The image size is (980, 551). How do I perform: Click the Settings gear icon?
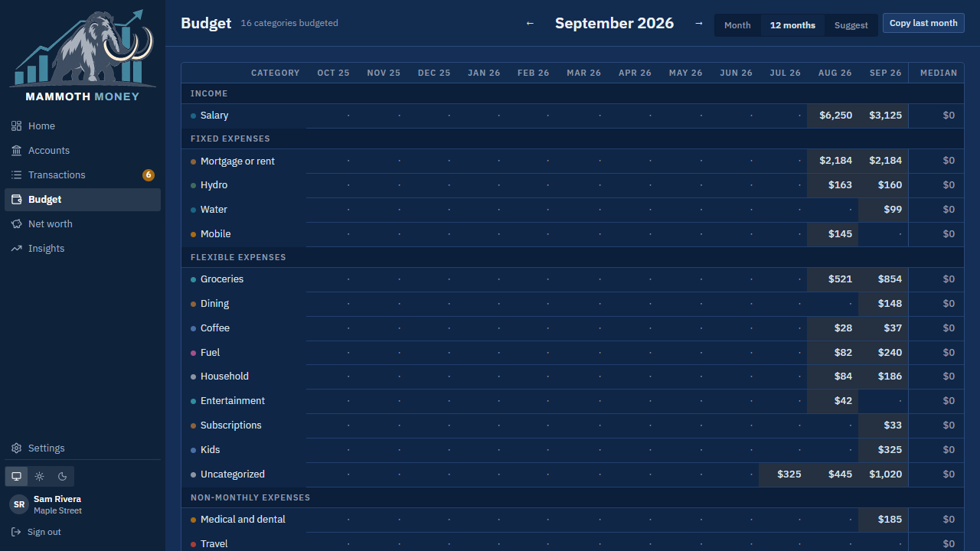point(16,448)
